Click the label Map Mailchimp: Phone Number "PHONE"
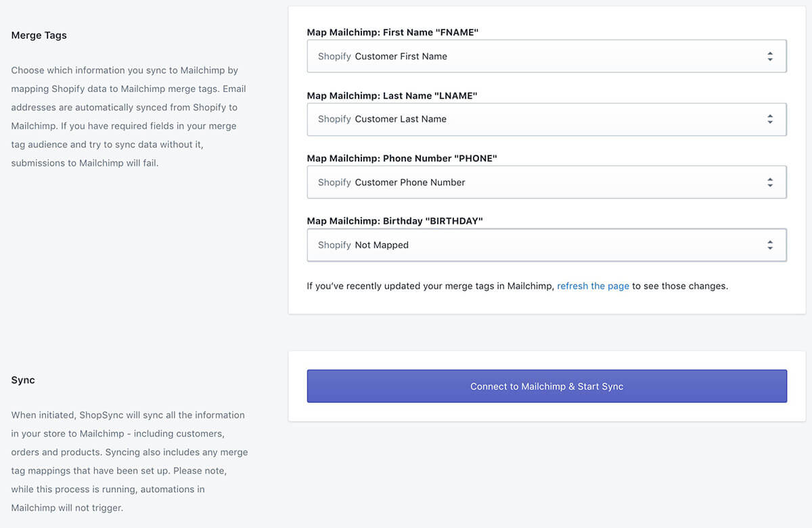Viewport: 812px width, 528px height. point(402,158)
